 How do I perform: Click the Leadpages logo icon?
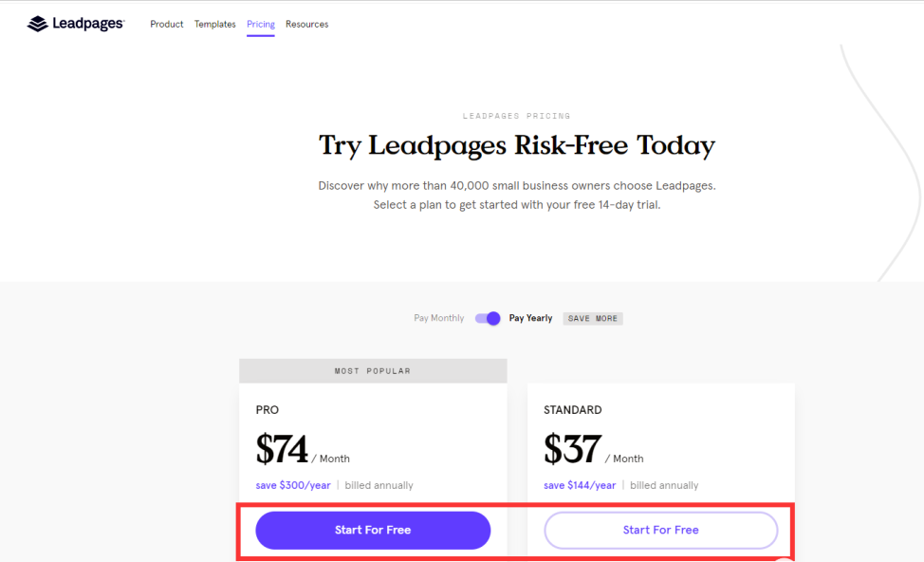click(37, 24)
